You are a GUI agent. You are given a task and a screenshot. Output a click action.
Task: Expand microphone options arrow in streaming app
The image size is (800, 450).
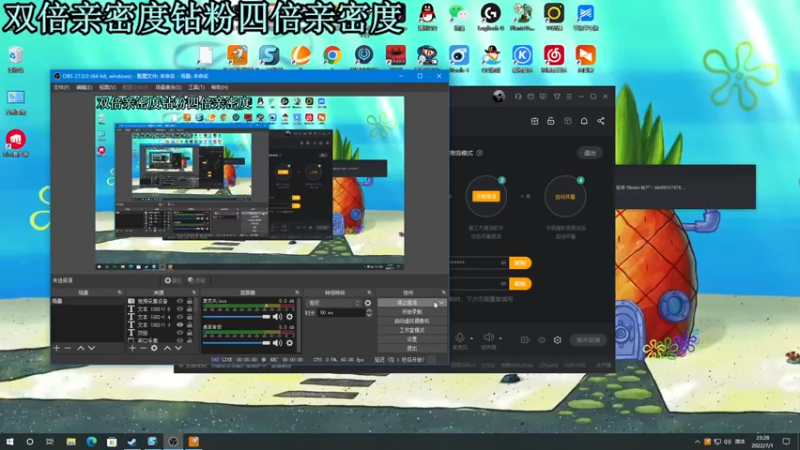471,338
